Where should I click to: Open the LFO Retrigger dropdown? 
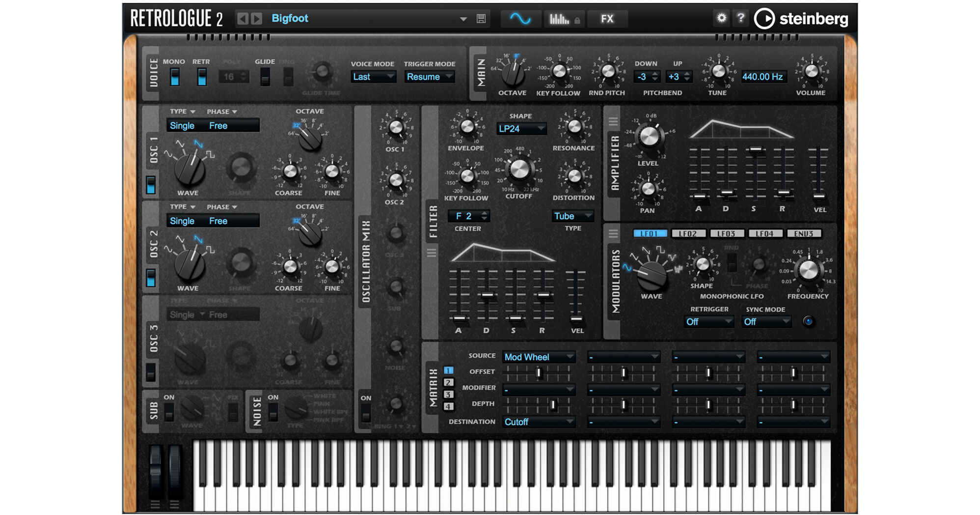(x=709, y=322)
